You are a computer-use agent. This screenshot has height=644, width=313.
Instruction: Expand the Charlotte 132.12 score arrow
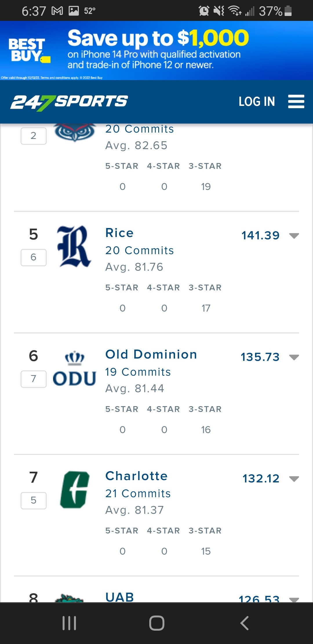294,479
